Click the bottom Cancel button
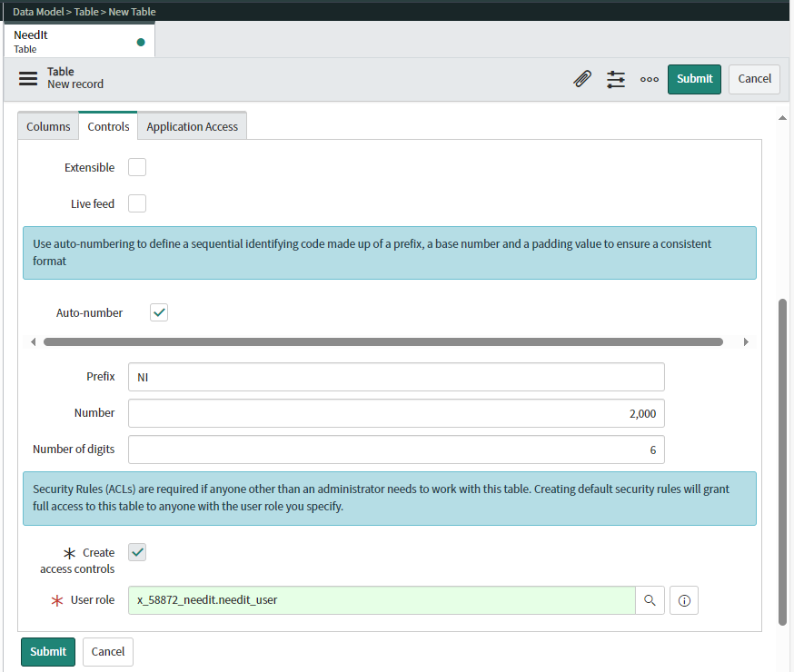794x672 pixels. (x=108, y=652)
